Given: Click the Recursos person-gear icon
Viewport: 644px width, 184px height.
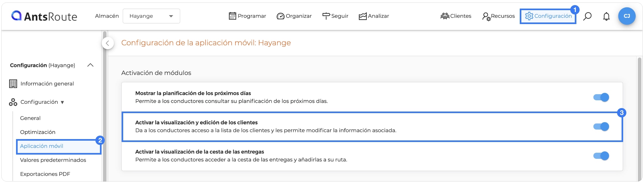Looking at the screenshot, I should click(x=486, y=17).
